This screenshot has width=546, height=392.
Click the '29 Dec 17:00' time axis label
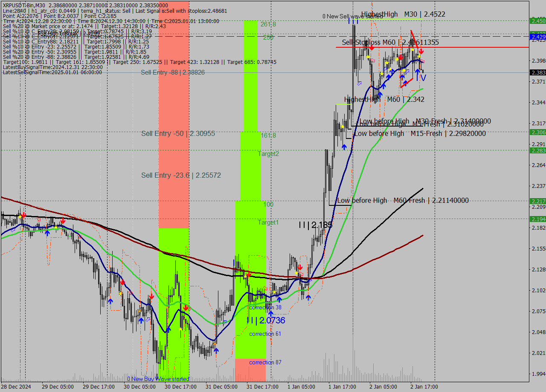coord(99,387)
